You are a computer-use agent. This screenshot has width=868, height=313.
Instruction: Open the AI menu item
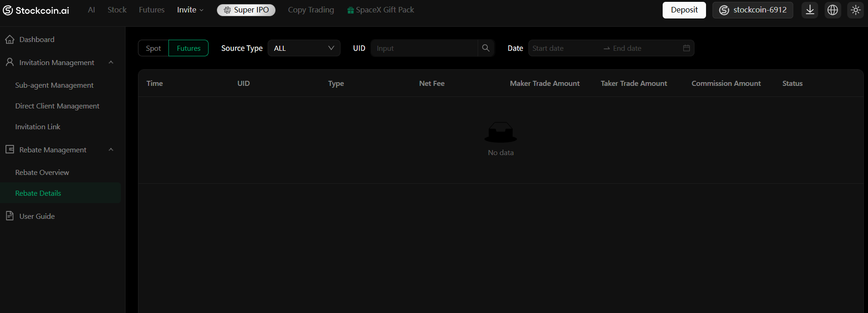91,10
